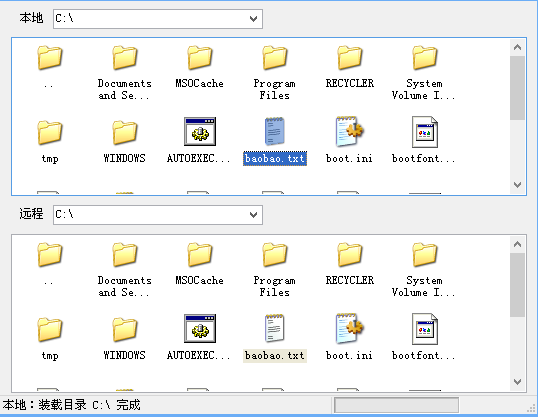Select tmp folder icon in remote pane
Viewport: 538px width, 417px height.
[x=50, y=329]
